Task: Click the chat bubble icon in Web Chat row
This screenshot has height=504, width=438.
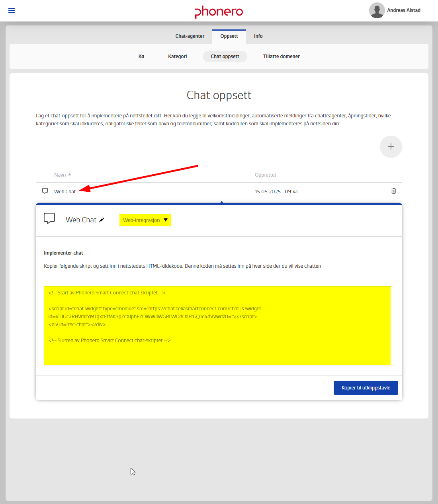Action: click(x=45, y=191)
